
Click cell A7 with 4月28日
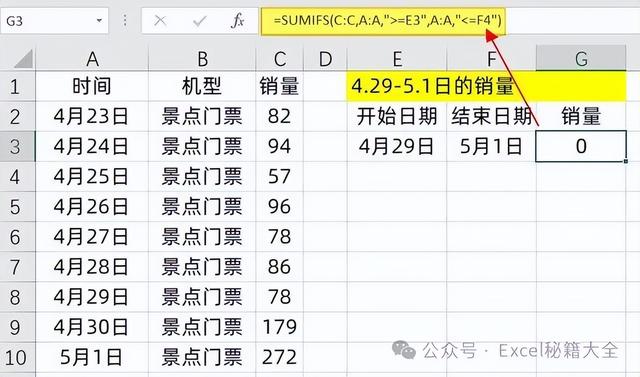tap(92, 267)
